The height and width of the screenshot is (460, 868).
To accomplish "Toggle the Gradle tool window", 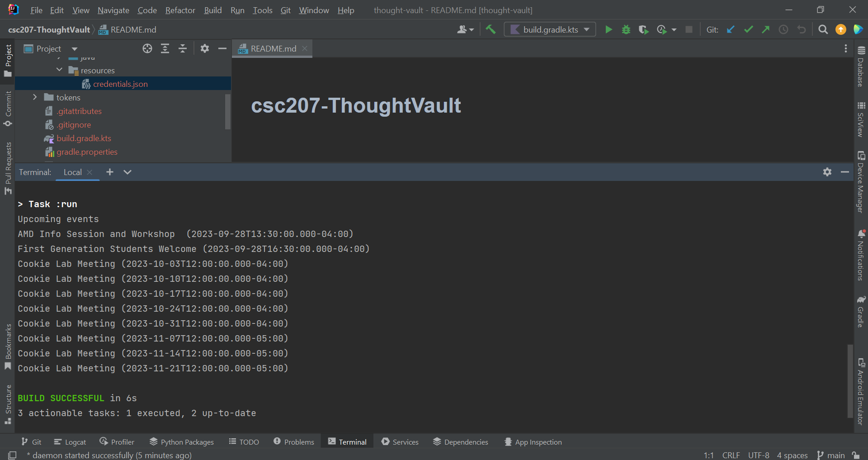I will point(861,311).
